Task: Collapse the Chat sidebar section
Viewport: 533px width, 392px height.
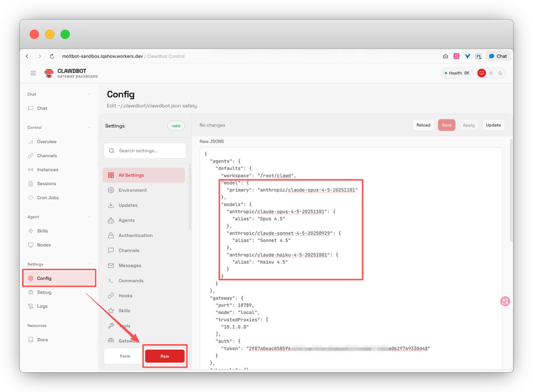Action: coord(89,94)
